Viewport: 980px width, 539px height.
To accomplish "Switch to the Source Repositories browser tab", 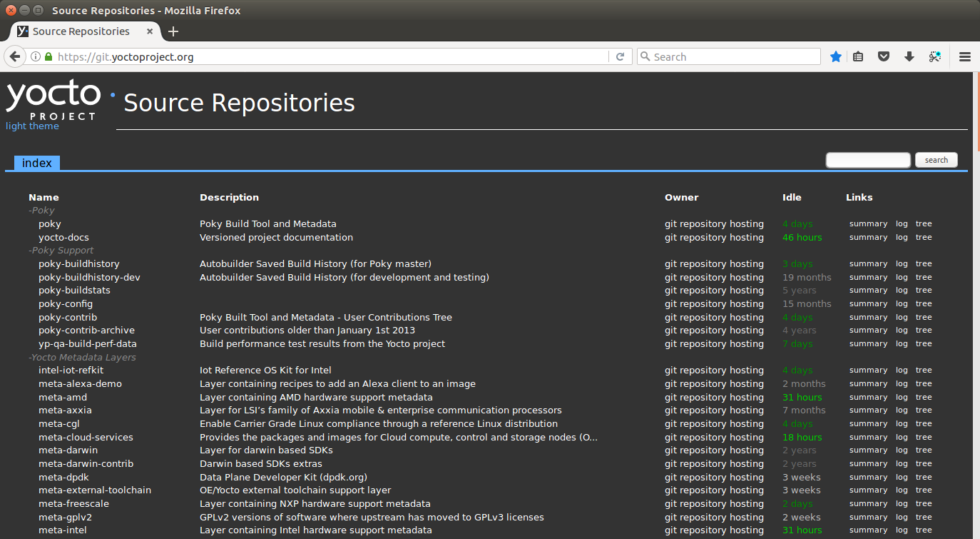I will click(81, 31).
